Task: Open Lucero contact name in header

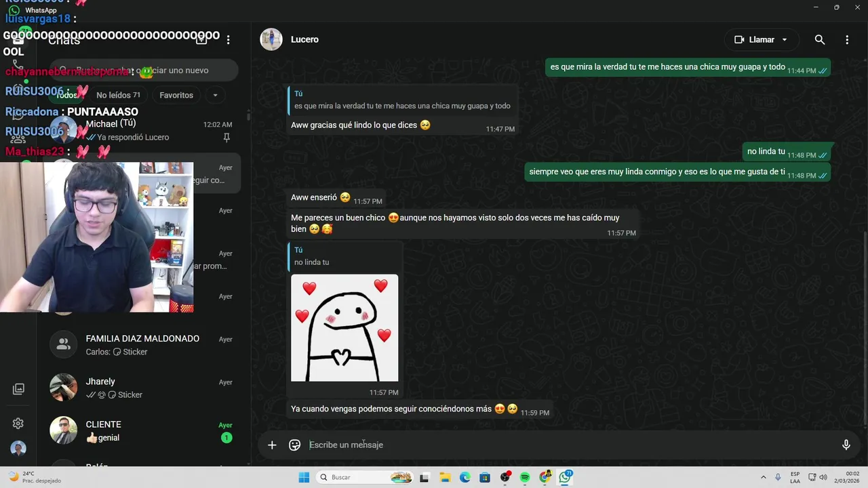Action: pos(304,39)
